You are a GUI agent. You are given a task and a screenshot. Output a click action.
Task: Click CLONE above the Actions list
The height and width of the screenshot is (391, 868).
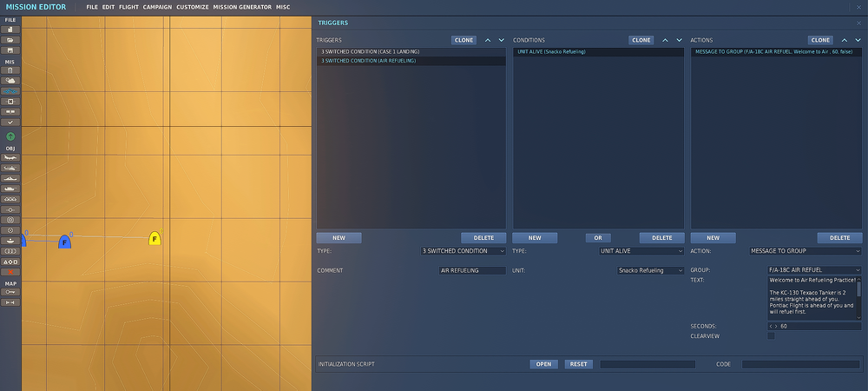[x=820, y=41]
